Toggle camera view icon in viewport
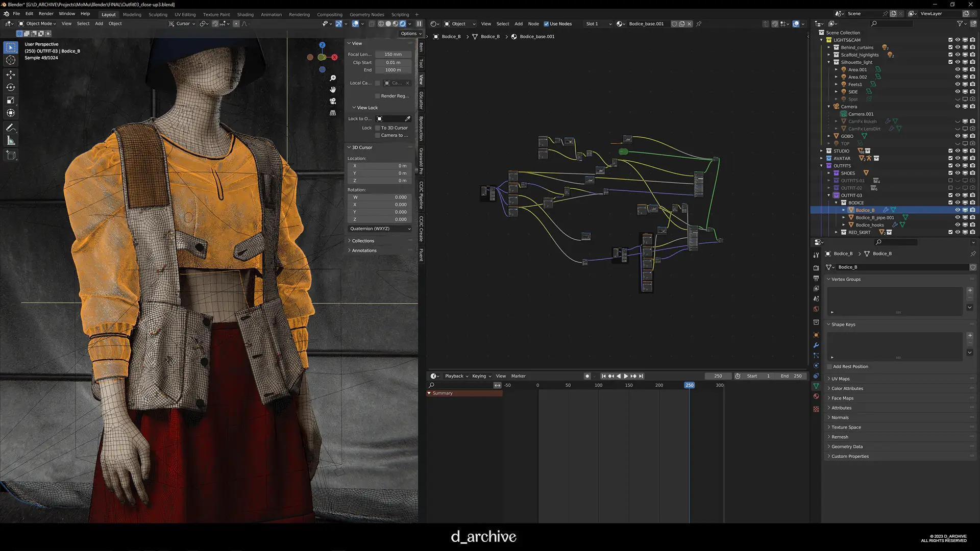 point(333,101)
